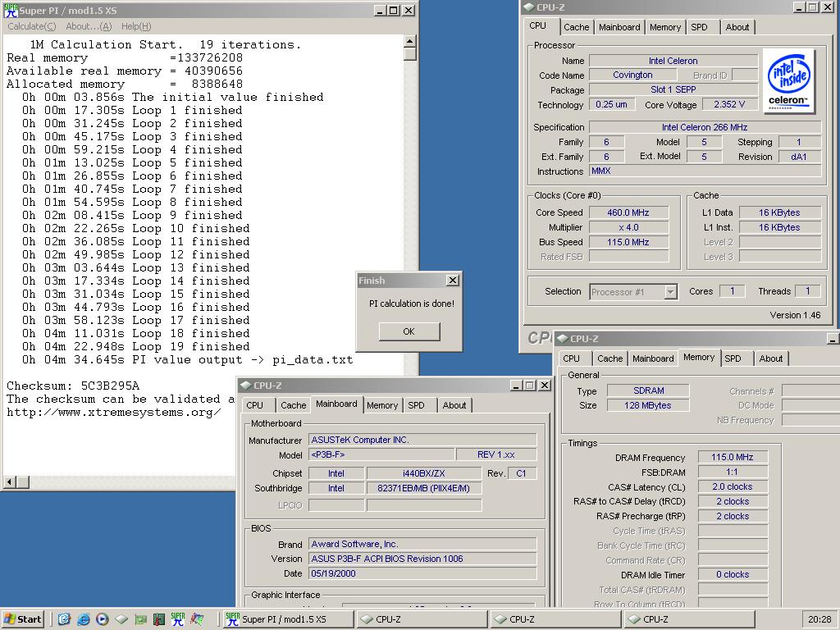Close the Finish dialog

453,281
